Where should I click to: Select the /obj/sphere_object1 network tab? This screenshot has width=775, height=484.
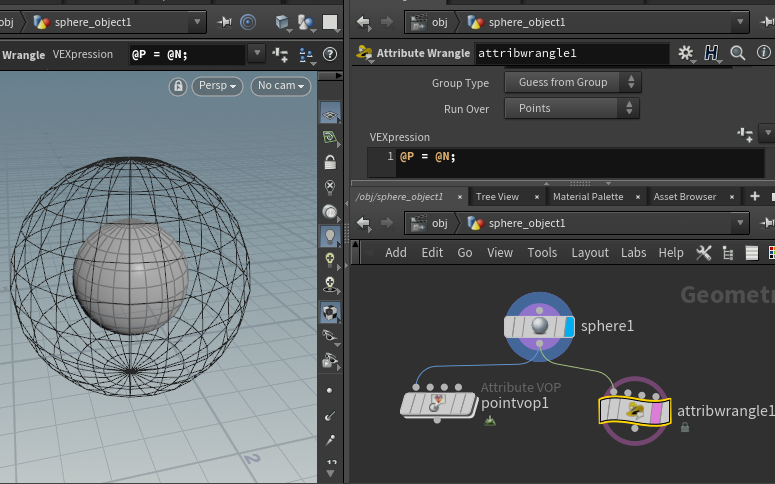[x=399, y=197]
